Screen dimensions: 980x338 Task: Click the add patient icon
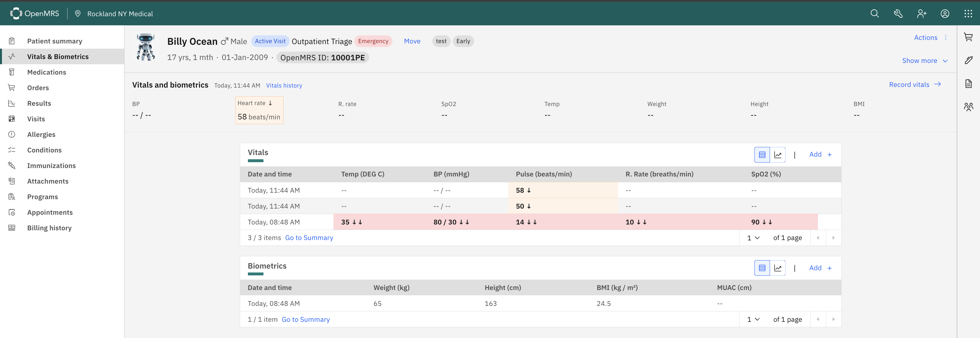(x=921, y=14)
